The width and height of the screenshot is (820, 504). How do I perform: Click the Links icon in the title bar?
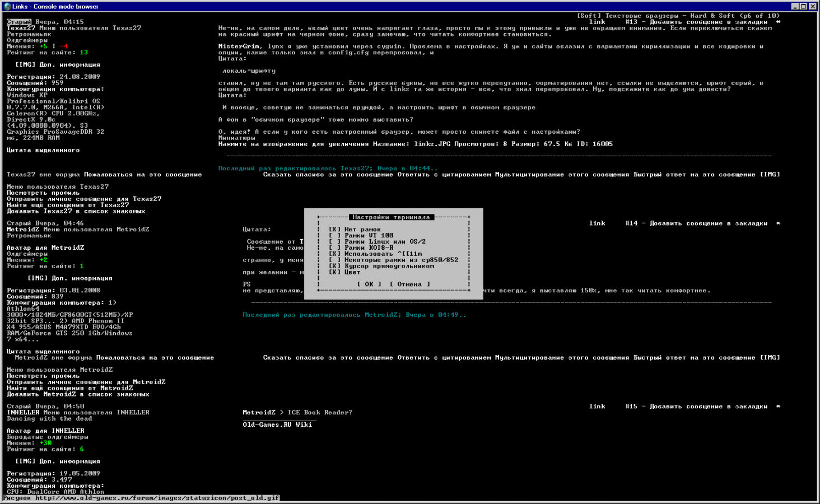[7, 6]
